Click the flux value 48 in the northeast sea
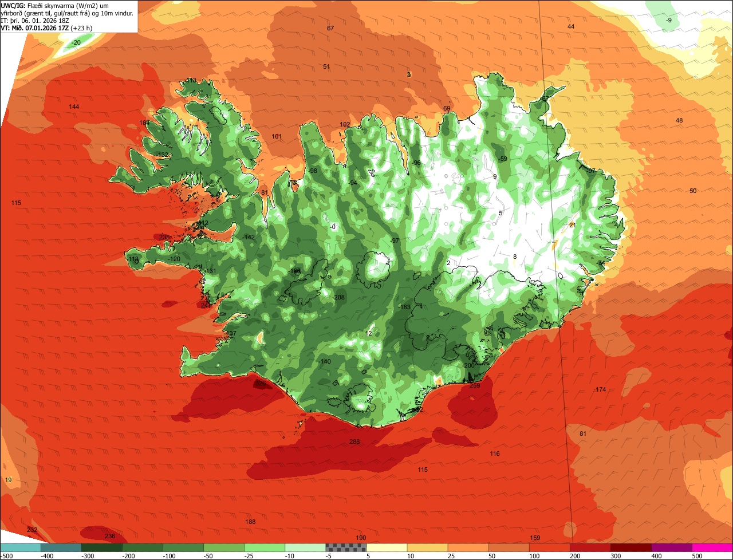The height and width of the screenshot is (560, 733). point(679,120)
